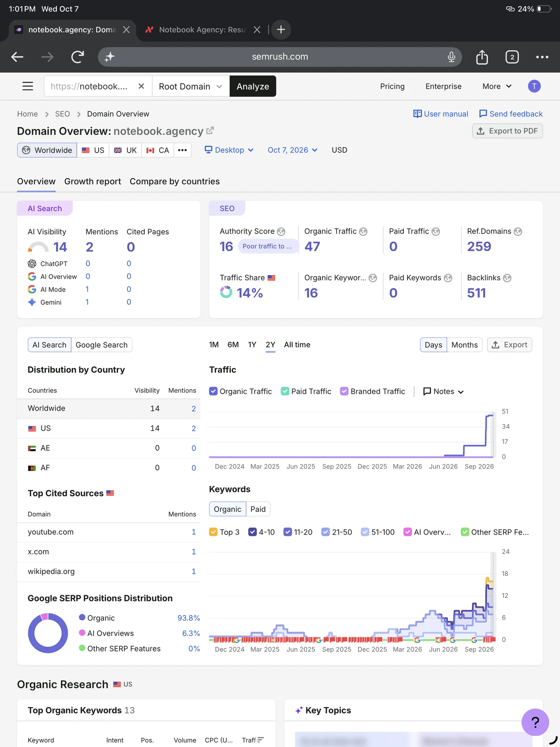Open the browser share icon
This screenshot has height=747, width=560.
point(482,57)
